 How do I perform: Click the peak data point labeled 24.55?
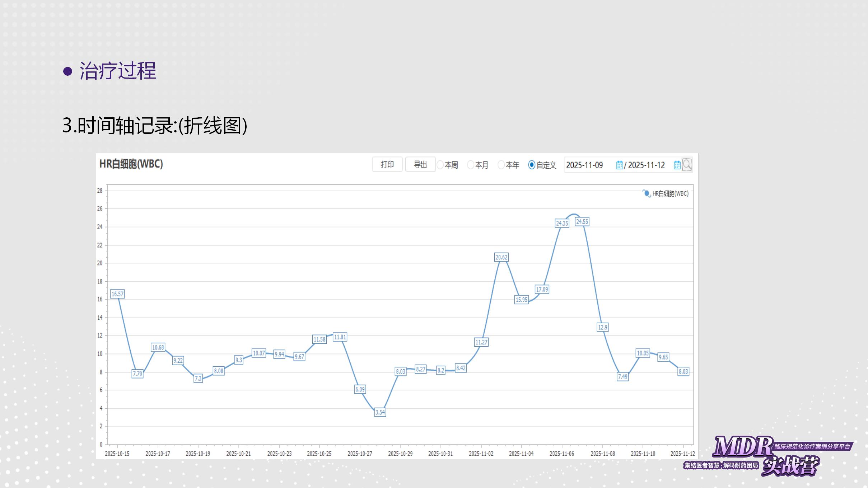pyautogui.click(x=582, y=222)
